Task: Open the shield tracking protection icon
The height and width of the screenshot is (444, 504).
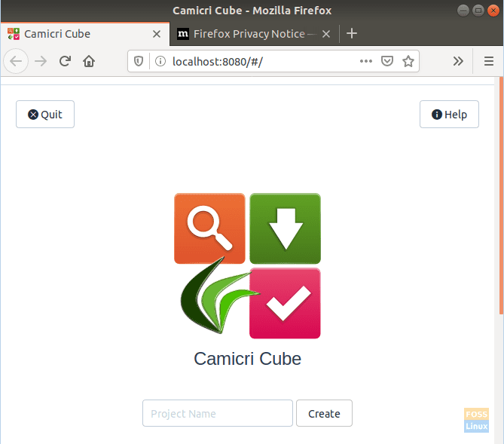Action: [139, 62]
